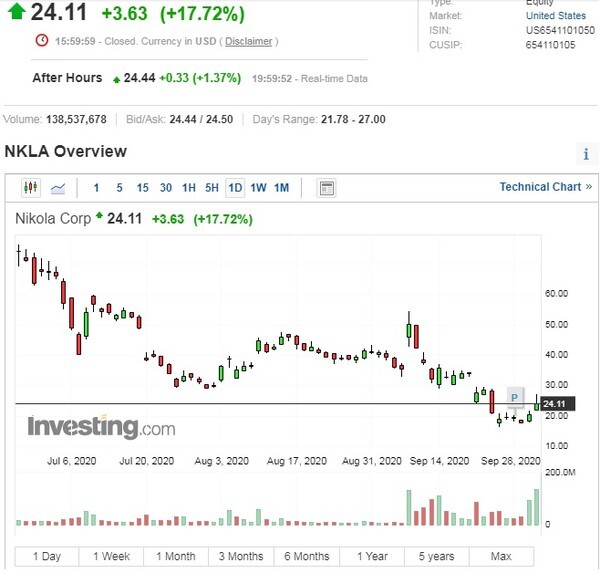
Task: Click the After Hours price 24.44
Action: coord(139,78)
